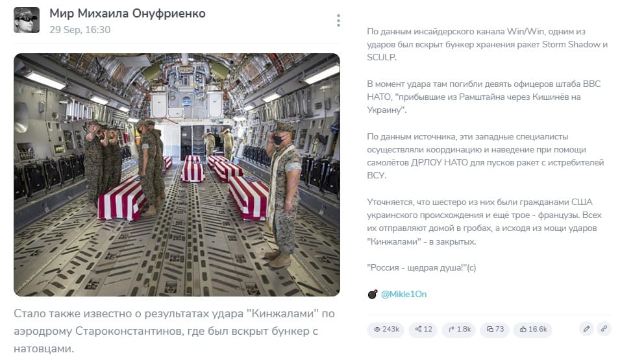Click the bomb emoji before @Mikle1On
The image size is (620, 364).
[373, 294]
